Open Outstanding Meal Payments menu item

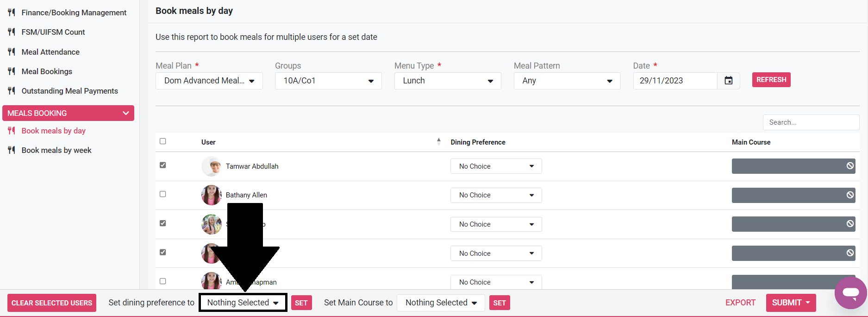click(x=69, y=91)
